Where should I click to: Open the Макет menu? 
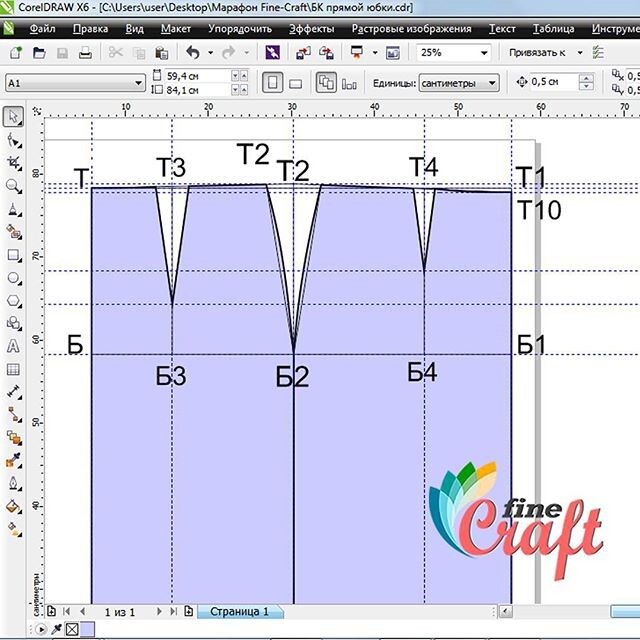[x=176, y=29]
